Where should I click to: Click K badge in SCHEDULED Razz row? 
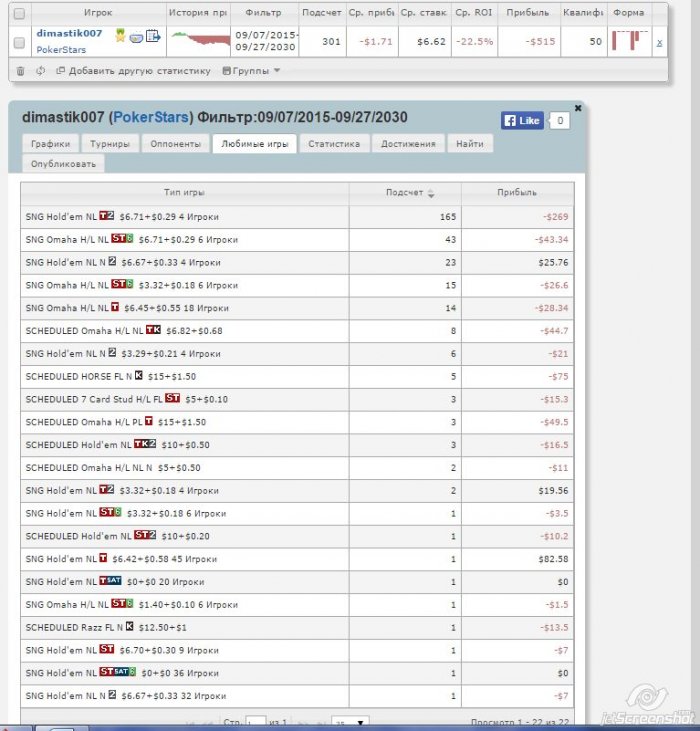130,626
